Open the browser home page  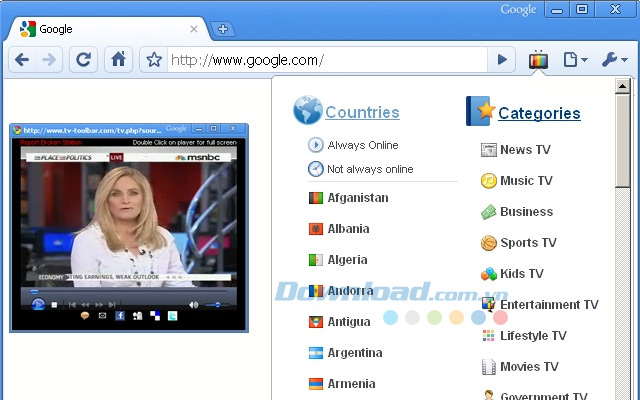point(118,60)
